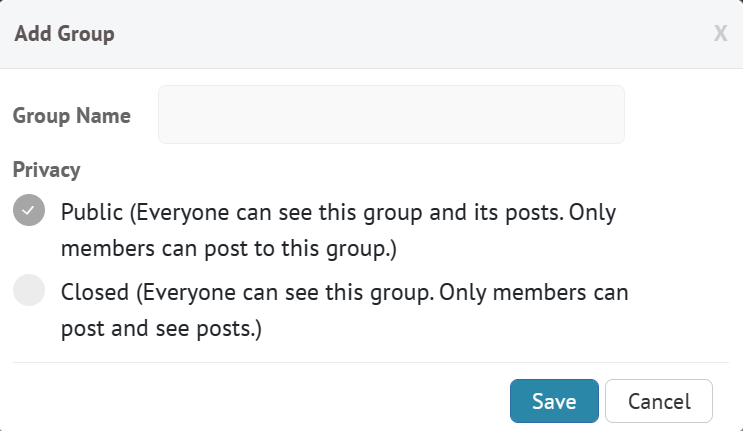Click the "Privacy" section label

pos(46,170)
